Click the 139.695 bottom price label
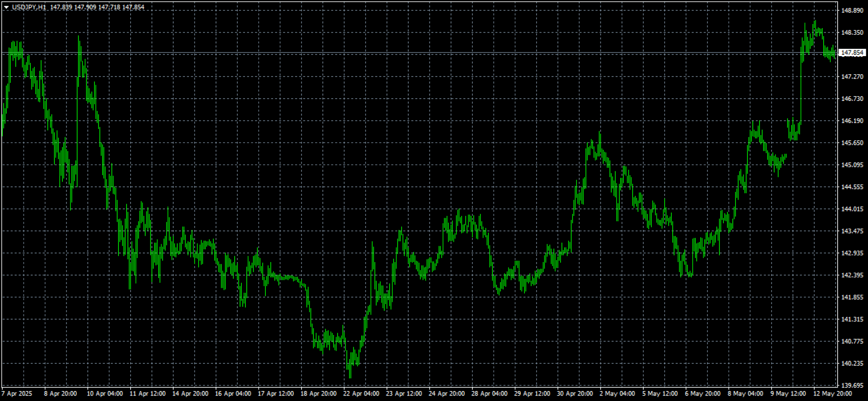Screen dimensions: 868x401 (852, 386)
